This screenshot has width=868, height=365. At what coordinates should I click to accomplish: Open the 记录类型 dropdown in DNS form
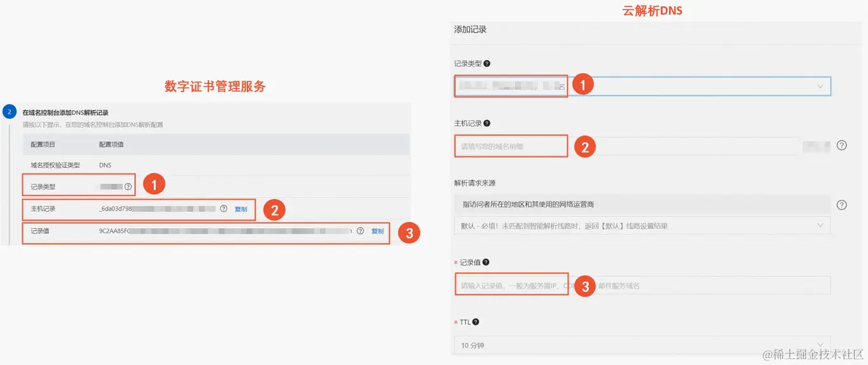642,86
